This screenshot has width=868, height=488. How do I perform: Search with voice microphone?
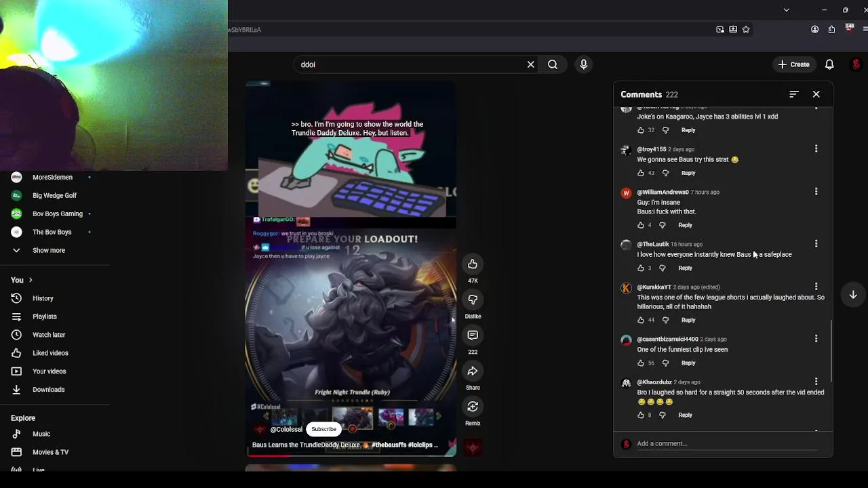(x=583, y=64)
